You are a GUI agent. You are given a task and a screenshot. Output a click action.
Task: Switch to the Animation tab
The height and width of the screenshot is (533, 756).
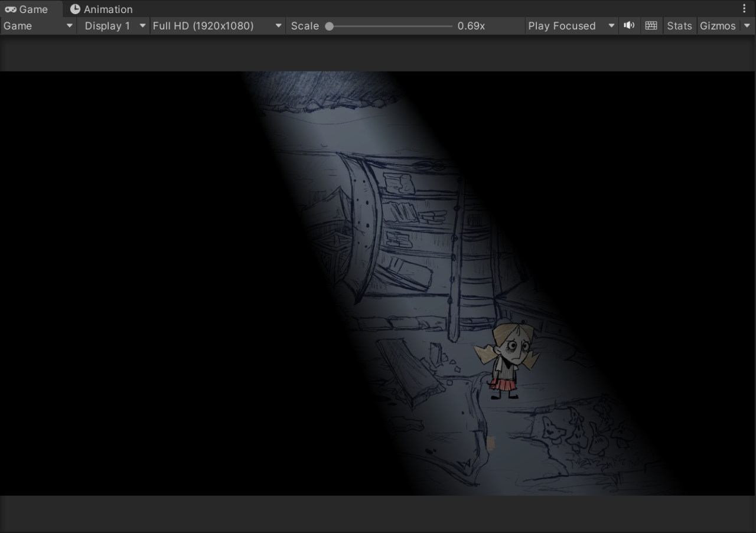pyautogui.click(x=101, y=9)
